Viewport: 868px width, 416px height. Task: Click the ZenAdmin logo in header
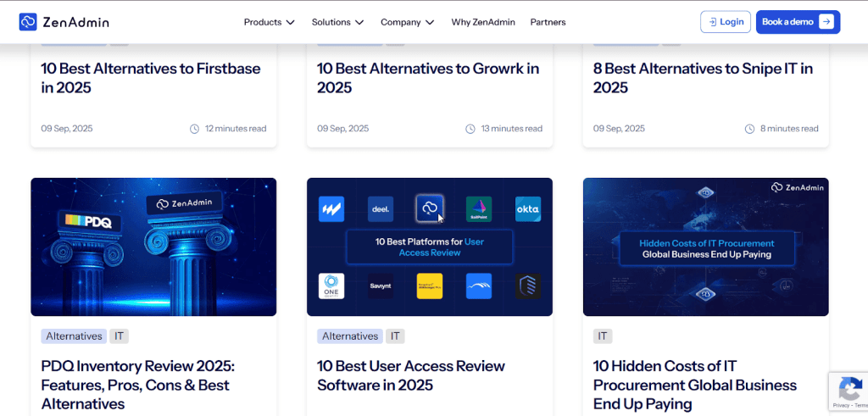[64, 22]
